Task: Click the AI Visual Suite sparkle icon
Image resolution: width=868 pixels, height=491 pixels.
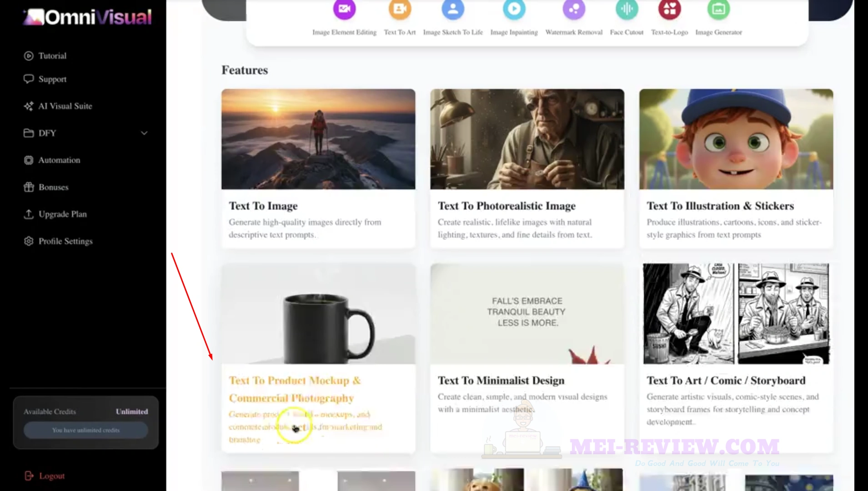Action: [29, 106]
